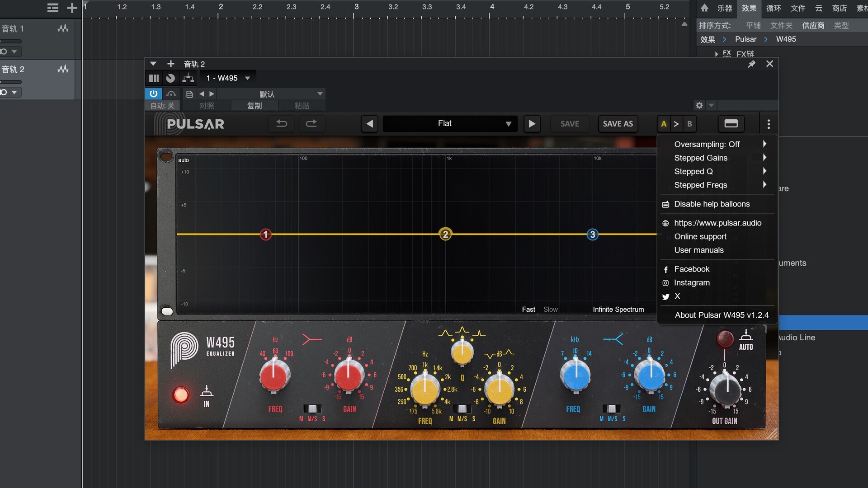
Task: Open User manuals link
Action: tap(717, 250)
